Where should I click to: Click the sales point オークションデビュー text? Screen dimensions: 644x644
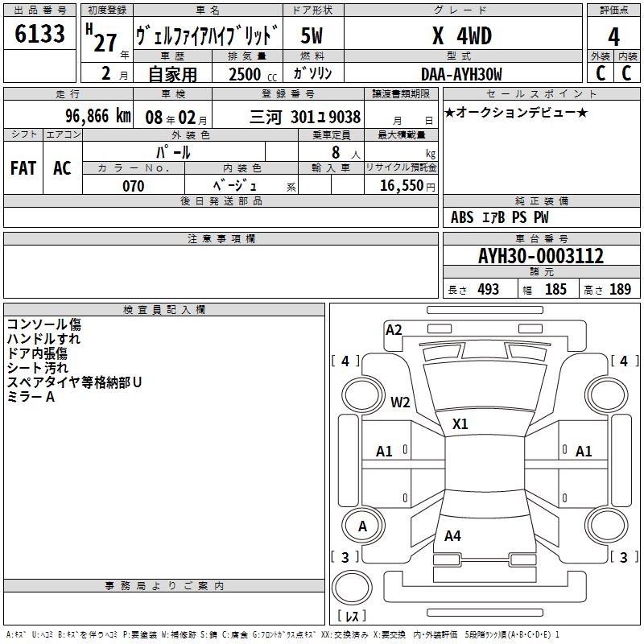tap(516, 112)
